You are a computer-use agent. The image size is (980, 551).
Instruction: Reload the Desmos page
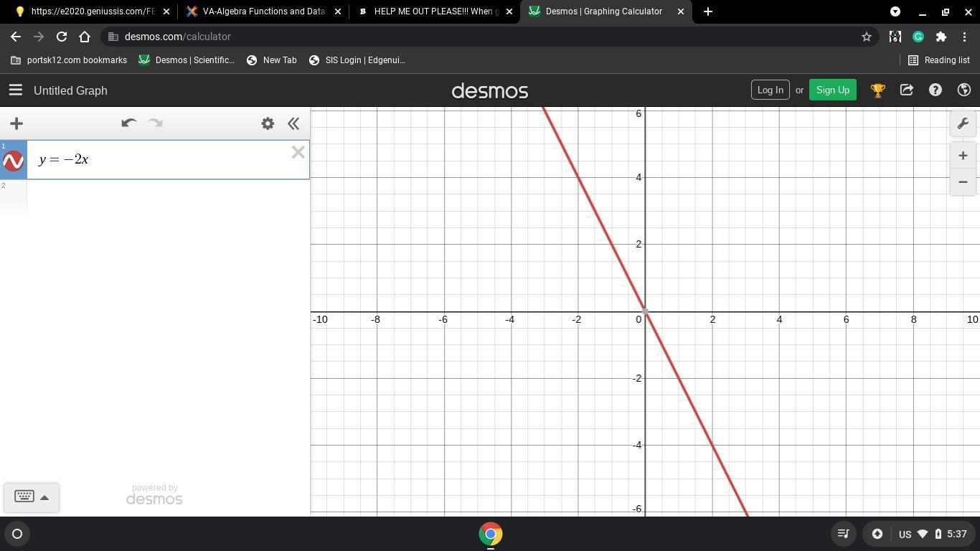click(62, 37)
